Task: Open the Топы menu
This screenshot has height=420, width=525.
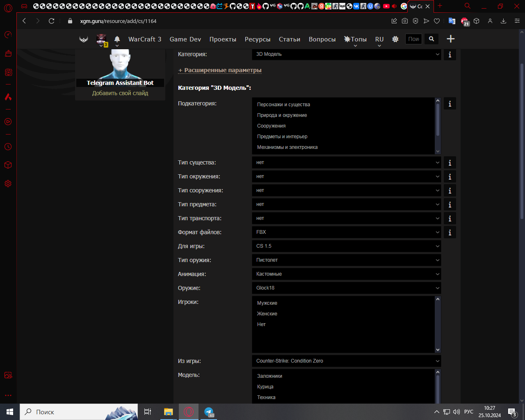Action: point(355,39)
